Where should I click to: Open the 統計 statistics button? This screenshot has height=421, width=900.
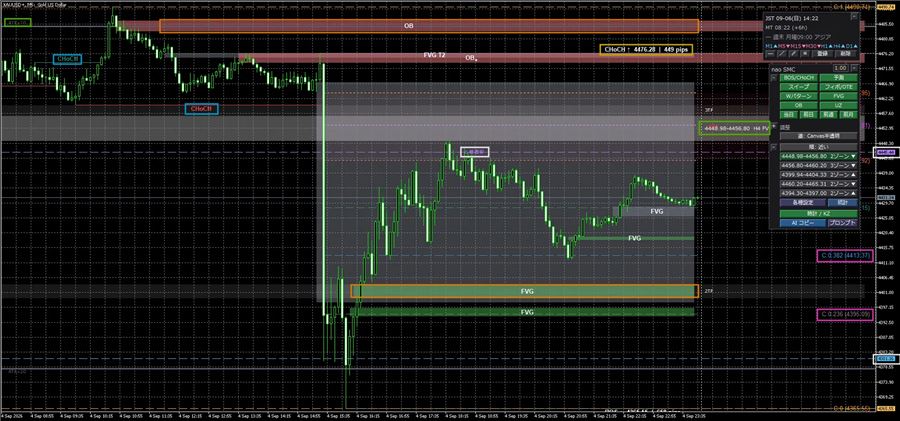click(843, 202)
